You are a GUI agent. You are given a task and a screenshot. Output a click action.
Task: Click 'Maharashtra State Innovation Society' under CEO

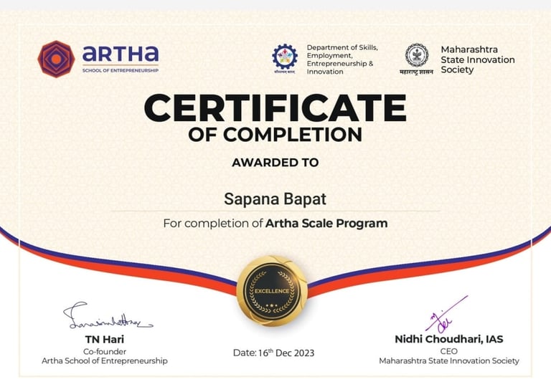tap(449, 360)
